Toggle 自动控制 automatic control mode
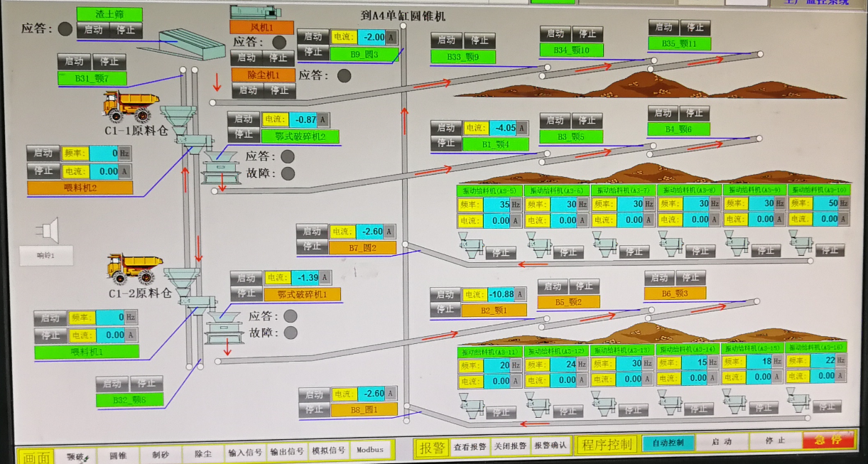This screenshot has width=868, height=464. tap(668, 443)
